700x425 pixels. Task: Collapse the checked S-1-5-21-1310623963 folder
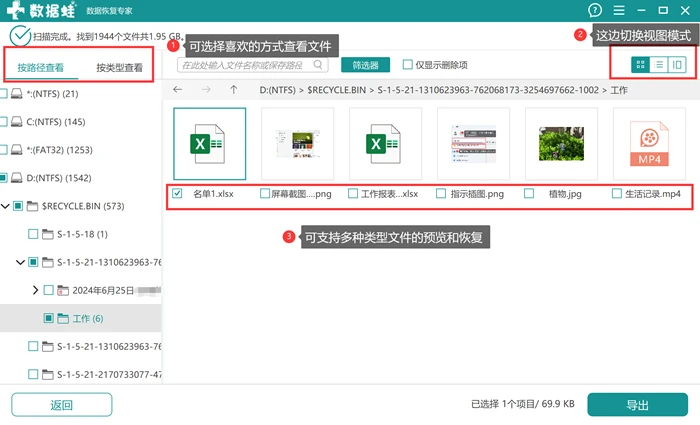click(x=20, y=262)
